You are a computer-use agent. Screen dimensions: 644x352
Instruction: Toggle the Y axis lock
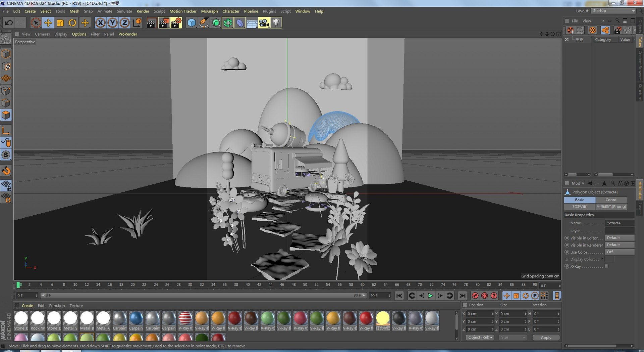pos(113,23)
